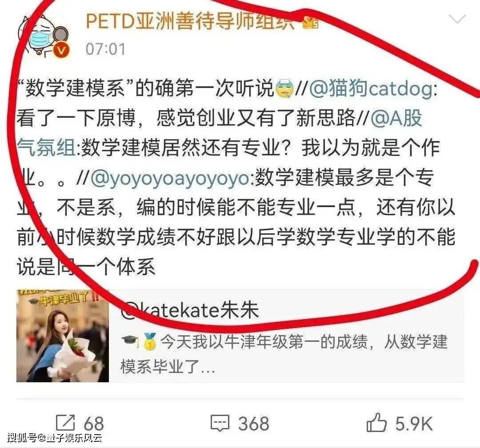Click the 5.9K likes count
The image size is (480, 448).
point(414,424)
